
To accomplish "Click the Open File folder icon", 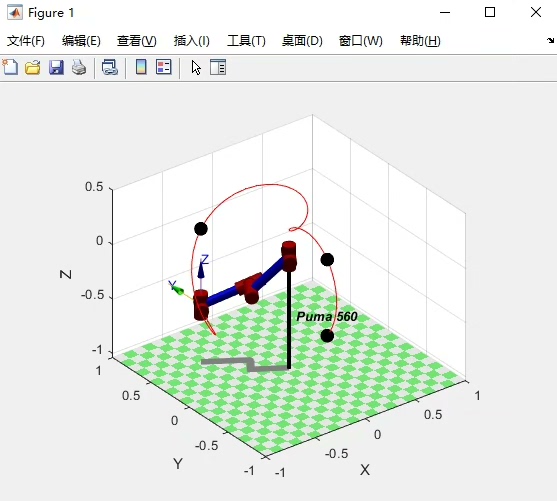I will click(33, 67).
